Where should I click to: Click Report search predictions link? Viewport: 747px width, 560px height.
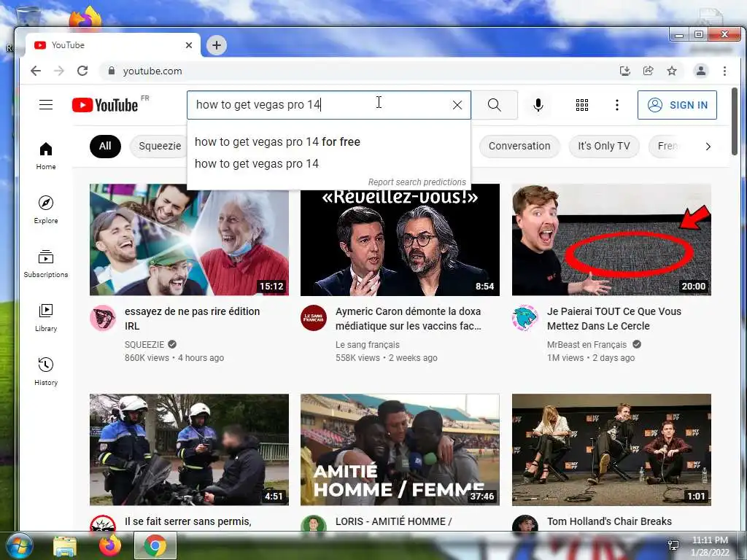(x=417, y=182)
